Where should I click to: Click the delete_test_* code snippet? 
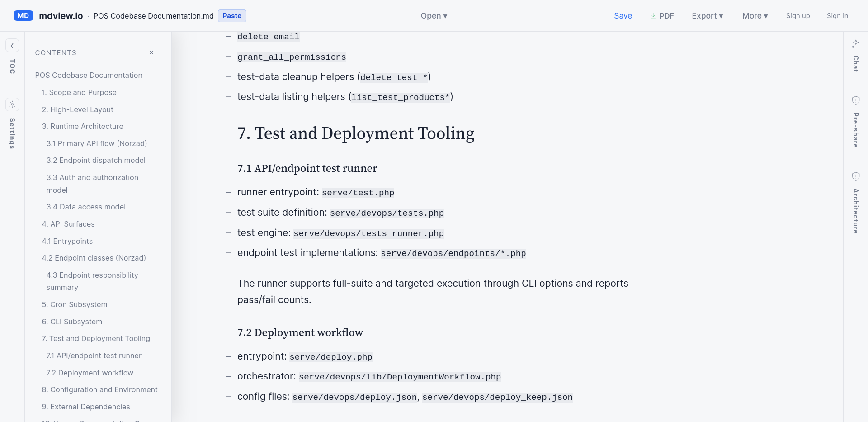coord(394,77)
